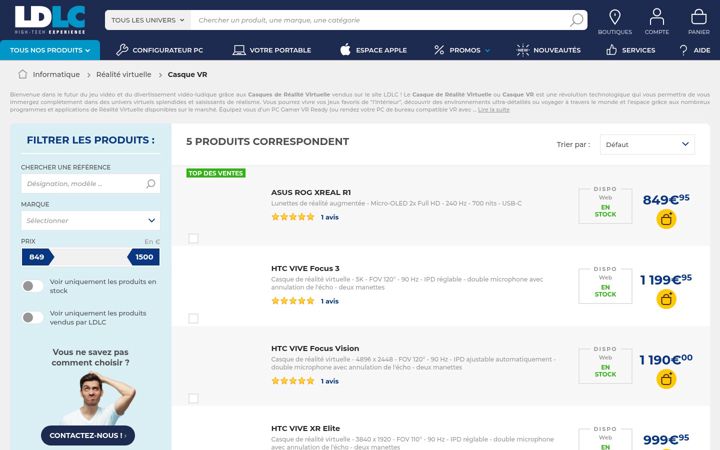The image size is (720, 450).
Task: Click price 1 199€95 of HTC VIVE Focus 3
Action: (x=666, y=279)
